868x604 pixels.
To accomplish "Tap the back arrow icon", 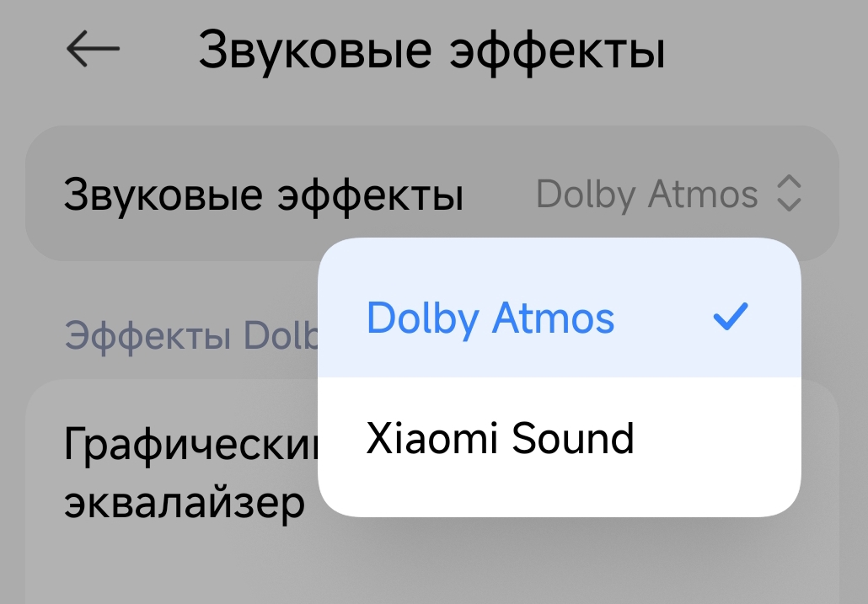I will 93,50.
